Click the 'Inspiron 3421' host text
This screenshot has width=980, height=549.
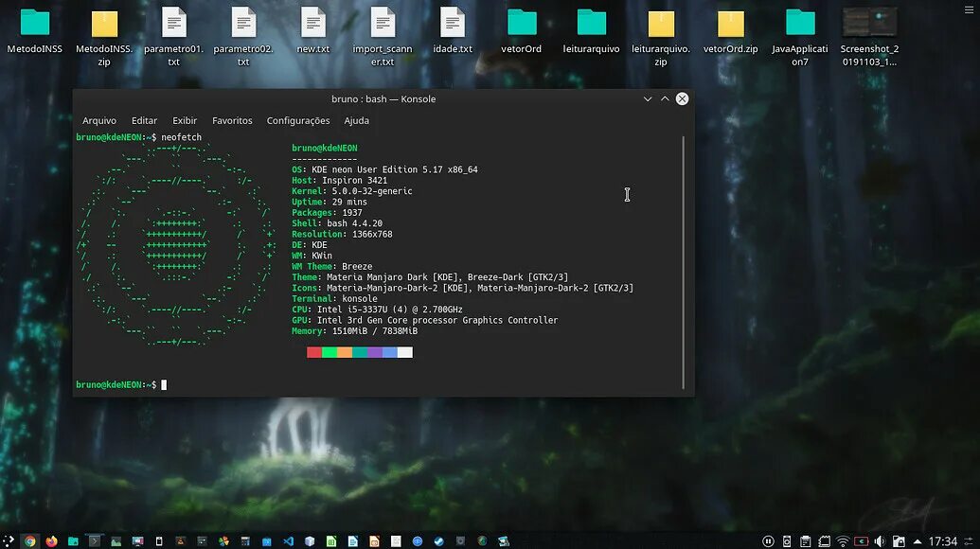tap(354, 181)
